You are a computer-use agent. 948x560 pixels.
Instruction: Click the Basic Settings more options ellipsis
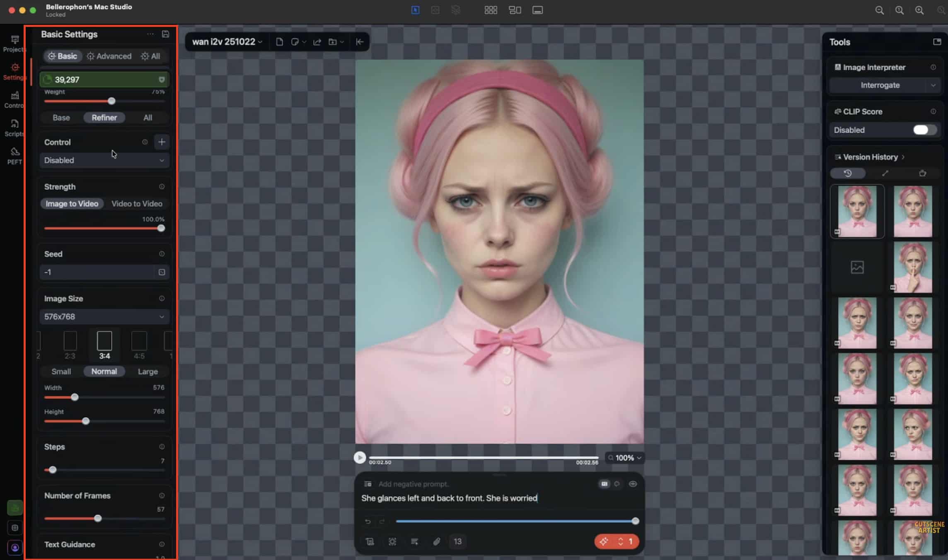150,34
